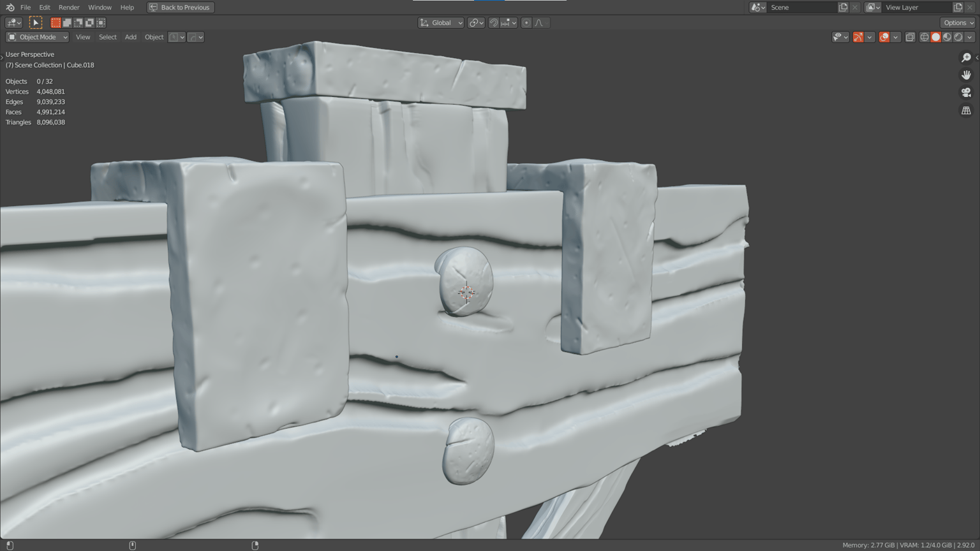Switch to solid shading
This screenshot has height=551, width=980.
click(936, 37)
